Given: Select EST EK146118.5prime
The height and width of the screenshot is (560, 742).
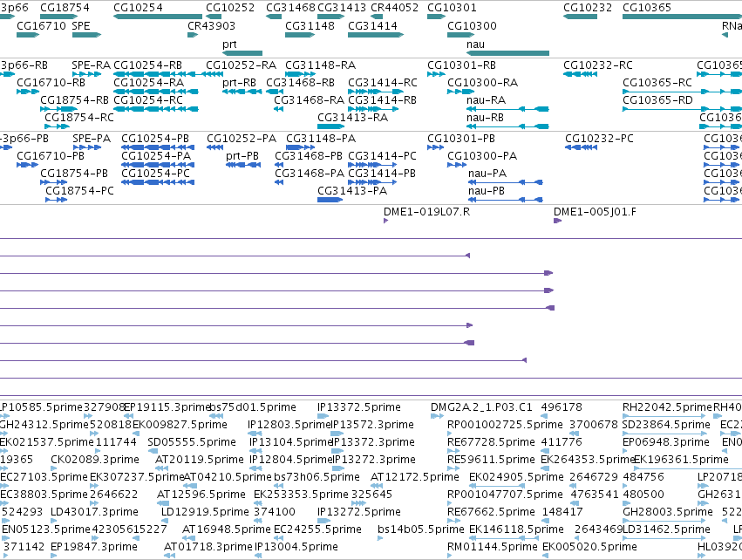Looking at the screenshot, I should [516, 529].
